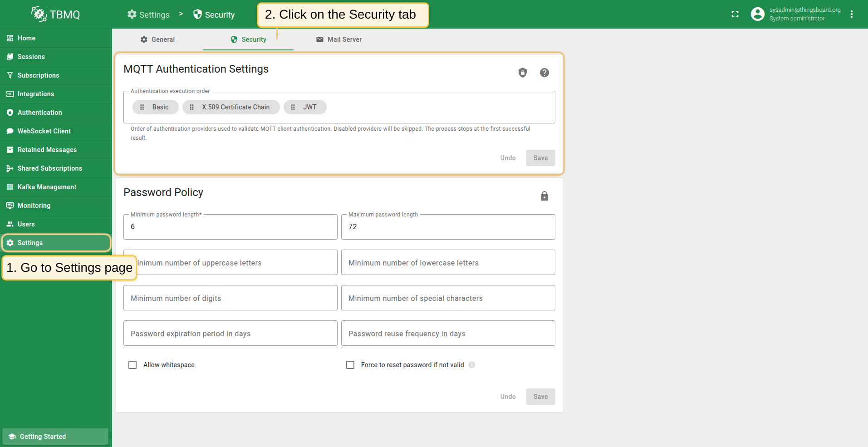Screen dimensions: 868x447
Task: Click the fullscreen toggle icon
Action: tap(735, 14)
